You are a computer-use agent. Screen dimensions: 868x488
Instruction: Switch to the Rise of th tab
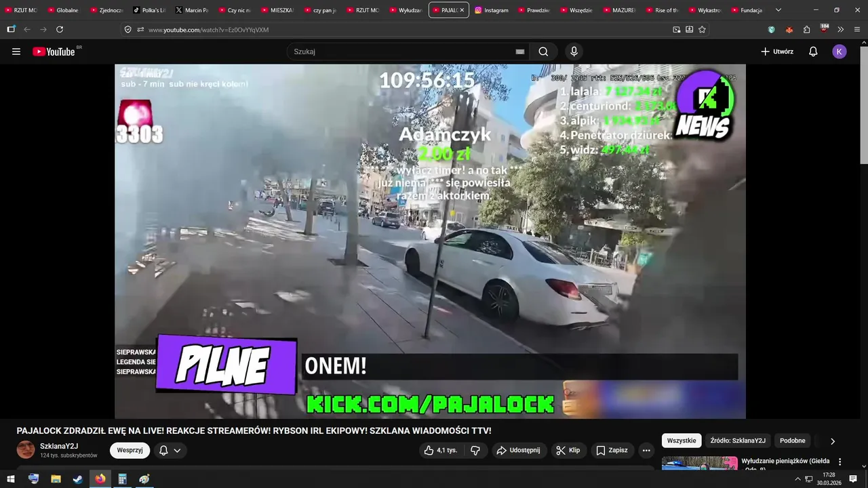662,10
